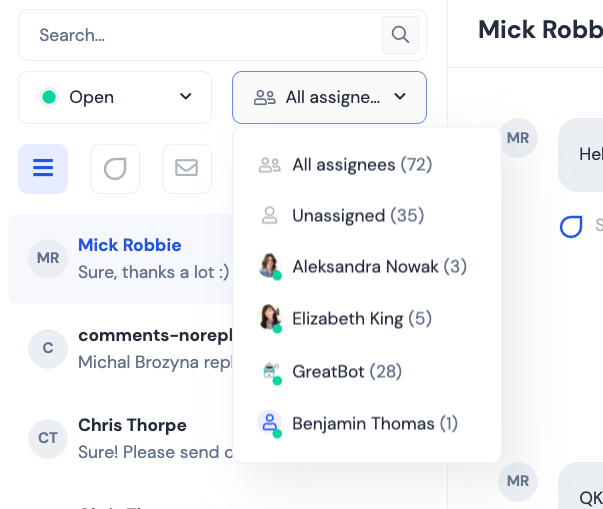Screen dimensions: 603x509
Task: Click 'Sure! Please send' preview text
Action: click(x=148, y=452)
